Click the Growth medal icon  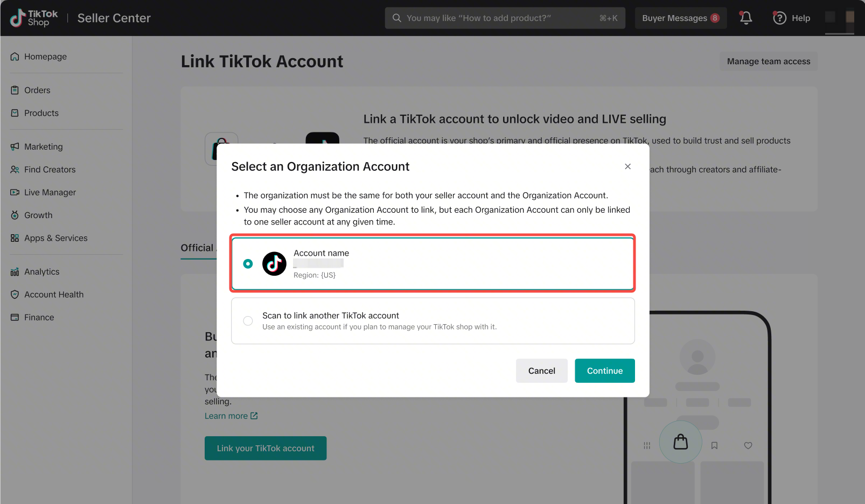point(15,215)
